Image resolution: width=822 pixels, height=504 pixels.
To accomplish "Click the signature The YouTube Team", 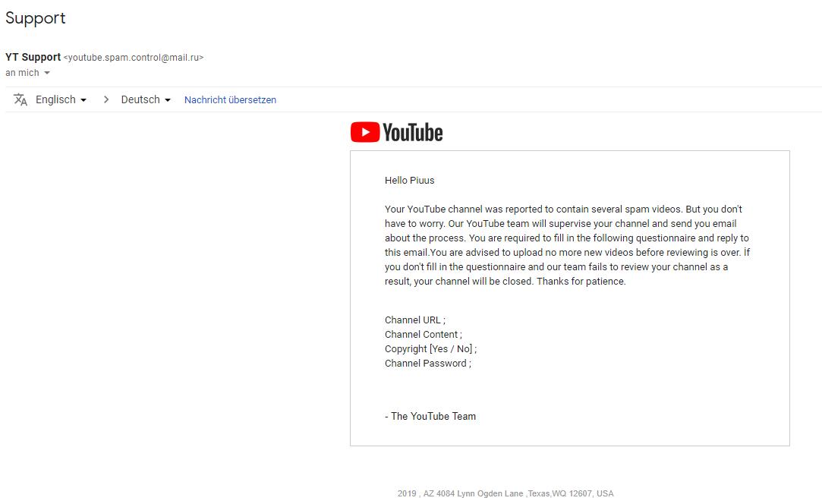I will click(x=430, y=417).
